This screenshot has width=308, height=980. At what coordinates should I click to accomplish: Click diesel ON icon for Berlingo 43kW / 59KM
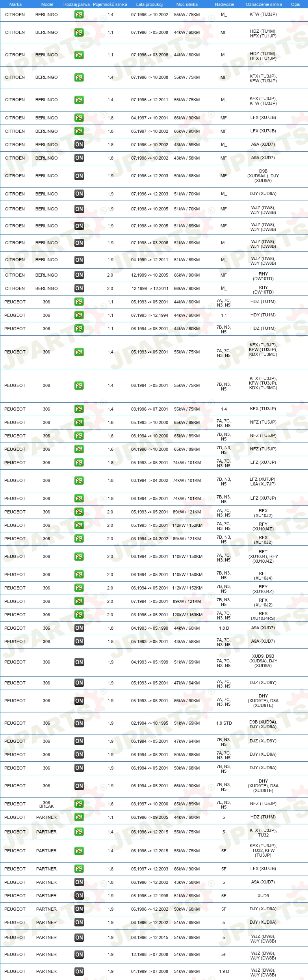pyautogui.click(x=79, y=145)
